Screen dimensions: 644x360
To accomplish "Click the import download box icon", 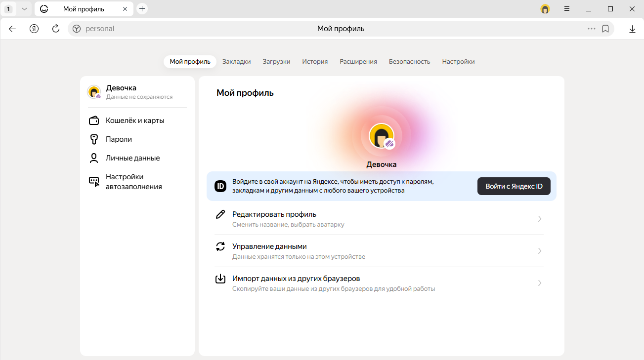I will pos(220,279).
